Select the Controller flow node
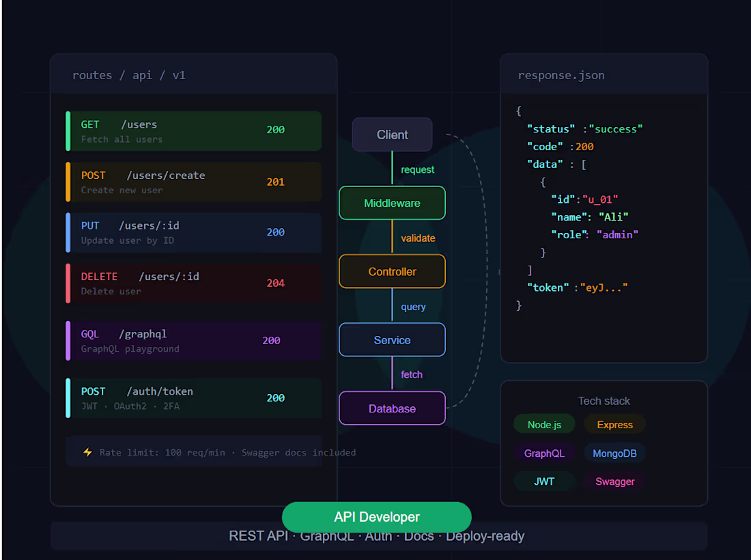Viewport: 751px width, 560px height. point(393,272)
